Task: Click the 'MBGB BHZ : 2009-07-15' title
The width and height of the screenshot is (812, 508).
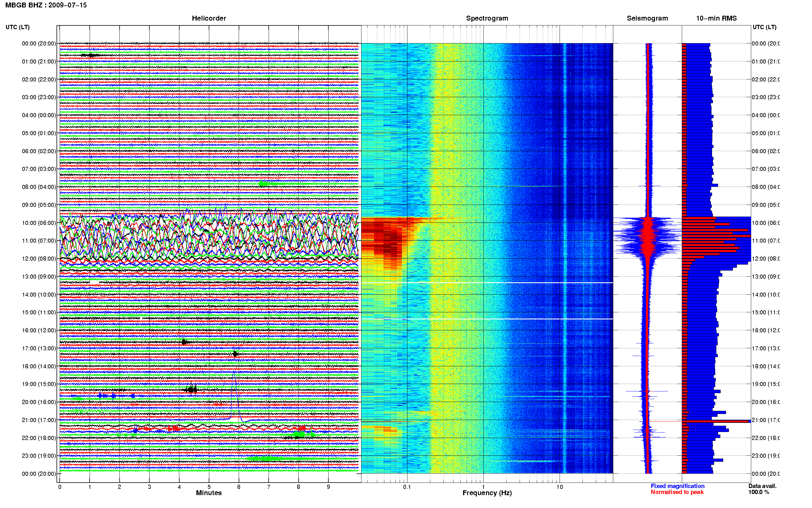Action: point(46,5)
